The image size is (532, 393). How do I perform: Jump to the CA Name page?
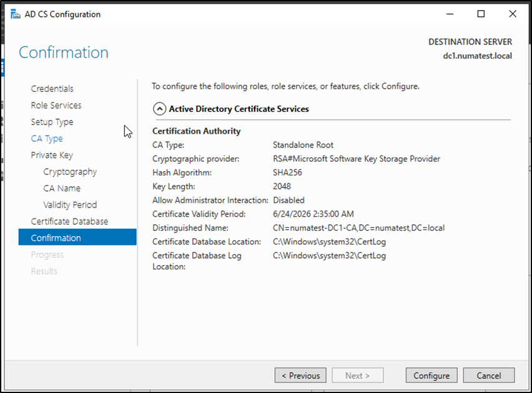pos(62,188)
